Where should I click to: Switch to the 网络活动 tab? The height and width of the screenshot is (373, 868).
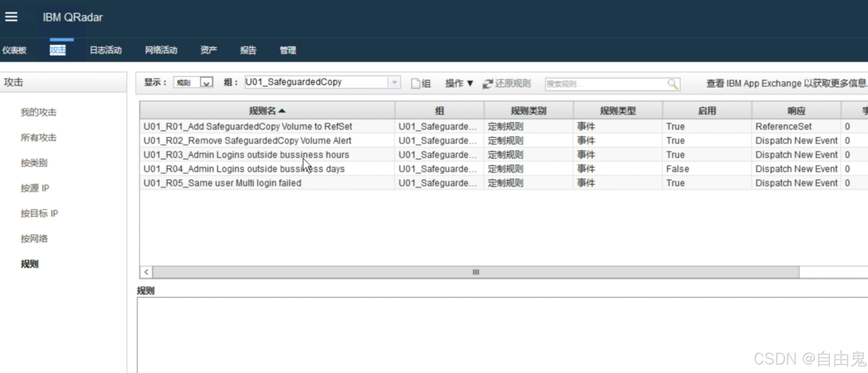pyautogui.click(x=161, y=50)
